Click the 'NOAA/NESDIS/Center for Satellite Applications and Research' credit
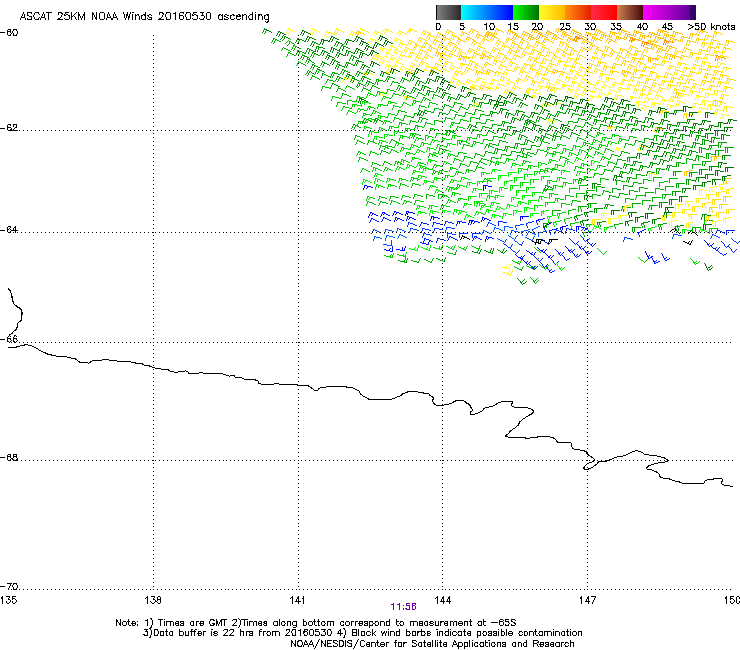 click(432, 644)
